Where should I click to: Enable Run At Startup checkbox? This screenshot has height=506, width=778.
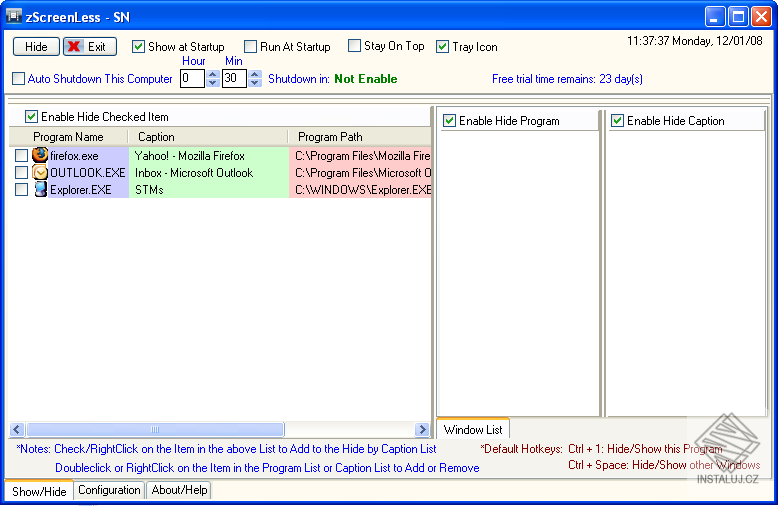251,47
